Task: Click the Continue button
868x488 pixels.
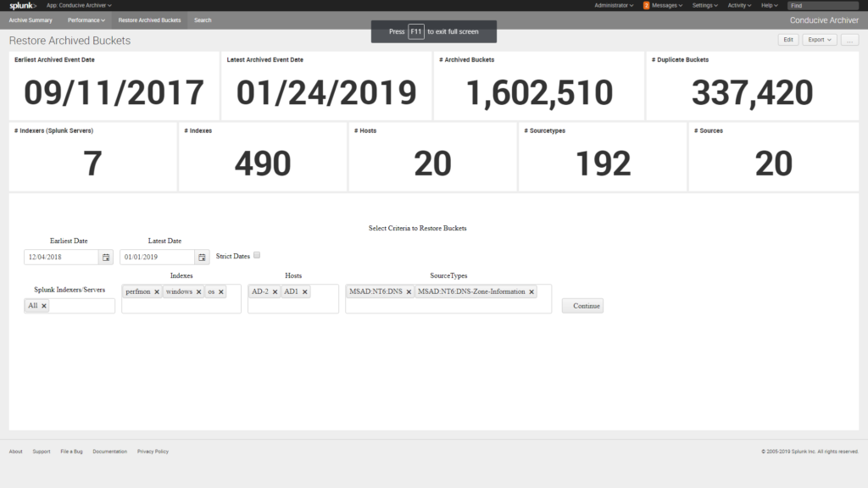Action: (582, 306)
